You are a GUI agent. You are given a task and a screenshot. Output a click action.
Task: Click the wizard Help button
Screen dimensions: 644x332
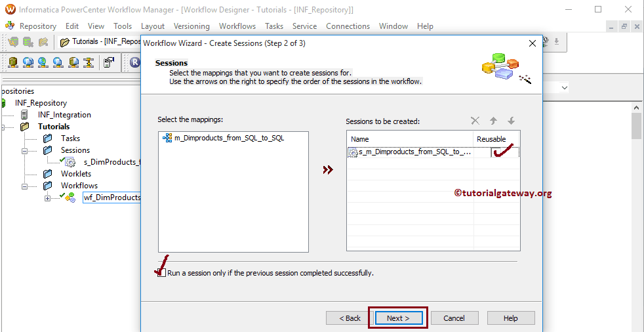[511, 318]
